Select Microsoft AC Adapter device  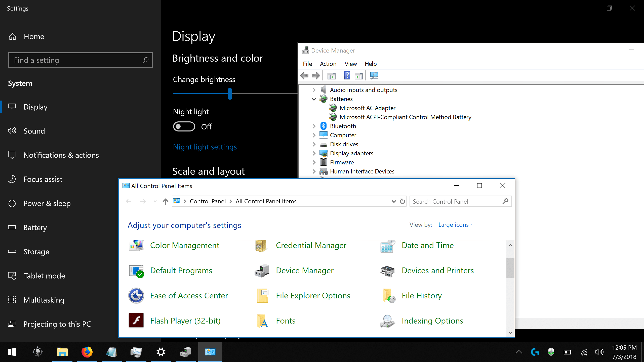(x=367, y=108)
